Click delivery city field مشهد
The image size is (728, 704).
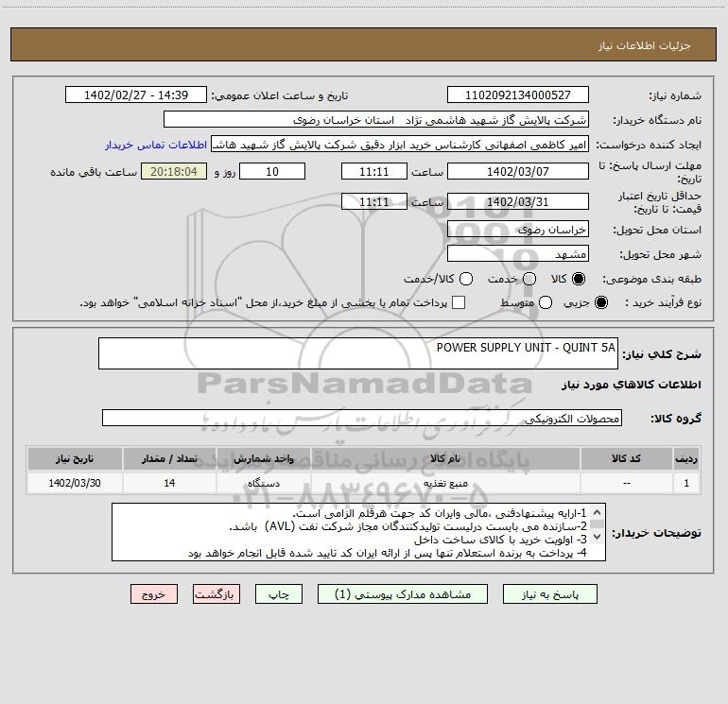(x=518, y=254)
